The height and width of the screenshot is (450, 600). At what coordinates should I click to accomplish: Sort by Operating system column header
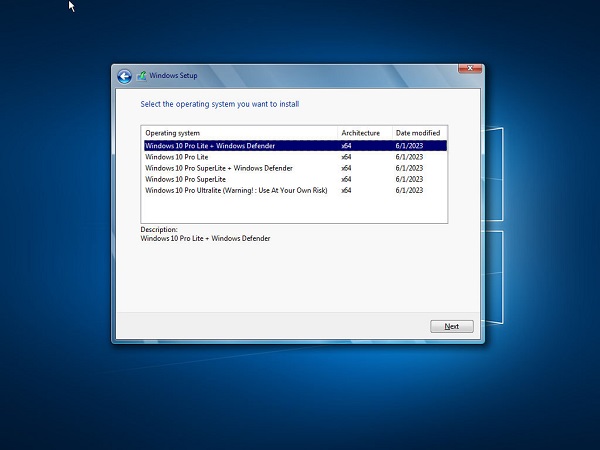click(240, 133)
